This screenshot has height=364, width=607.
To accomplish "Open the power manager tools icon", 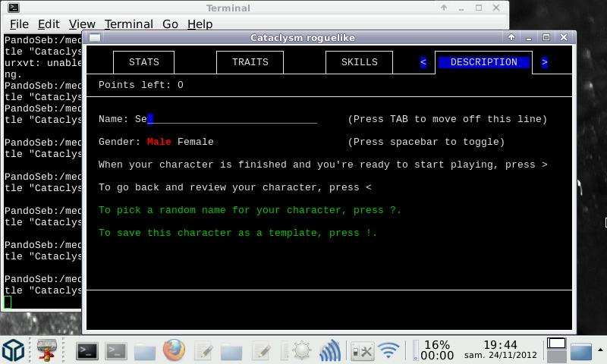I will [362, 352].
